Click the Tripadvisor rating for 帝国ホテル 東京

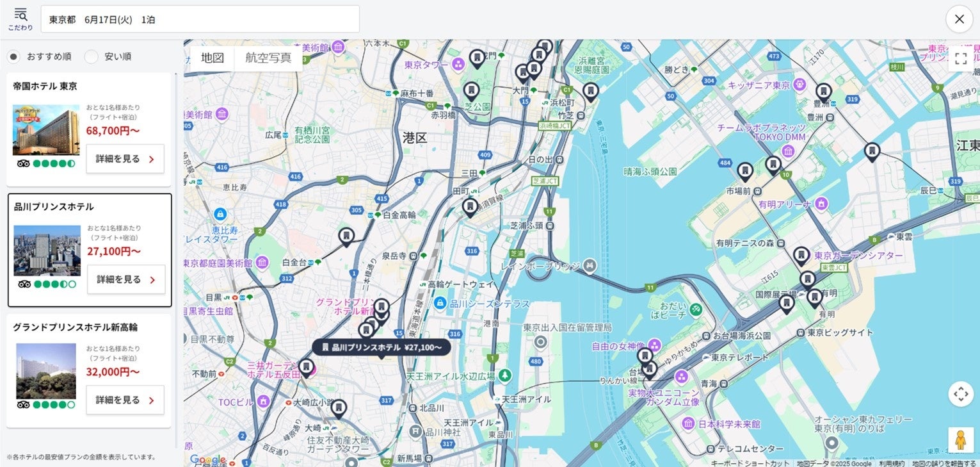tap(46, 163)
